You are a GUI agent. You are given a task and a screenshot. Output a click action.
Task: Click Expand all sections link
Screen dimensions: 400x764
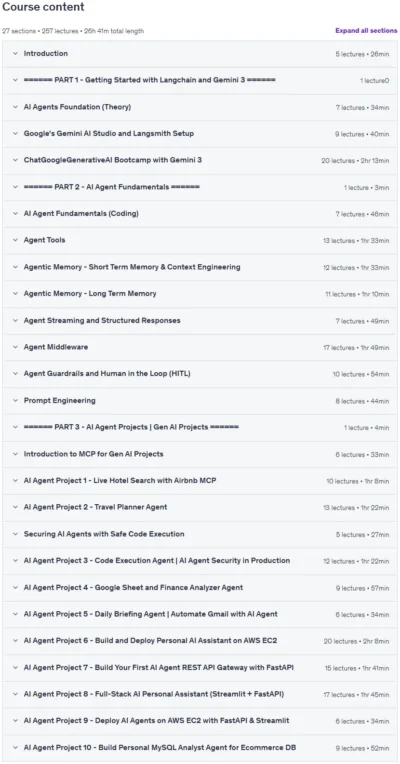pyautogui.click(x=366, y=31)
